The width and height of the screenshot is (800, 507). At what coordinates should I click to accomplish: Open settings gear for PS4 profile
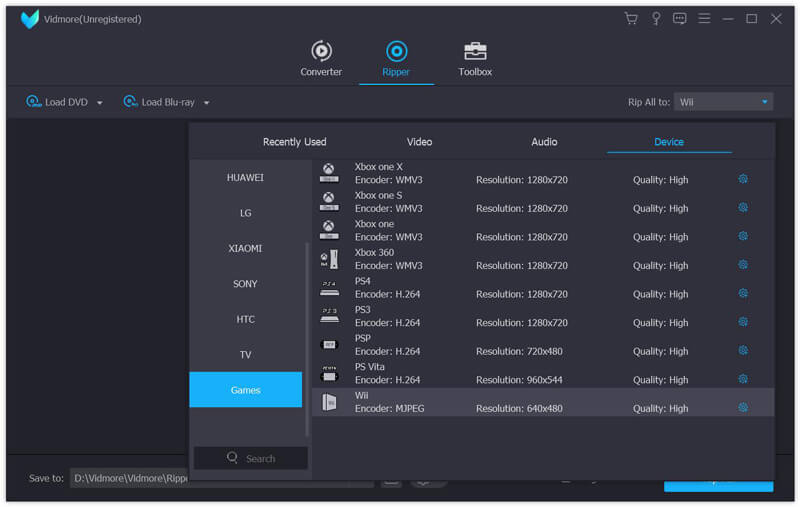pyautogui.click(x=743, y=294)
